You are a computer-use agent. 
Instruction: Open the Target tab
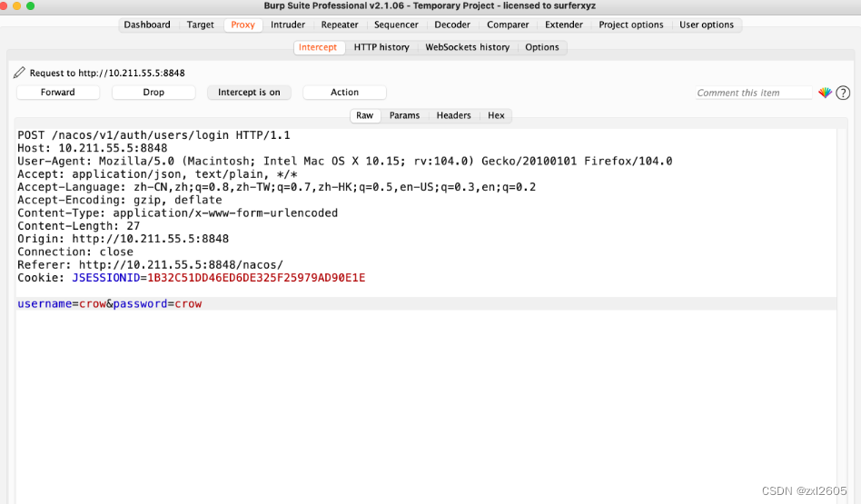coord(200,25)
